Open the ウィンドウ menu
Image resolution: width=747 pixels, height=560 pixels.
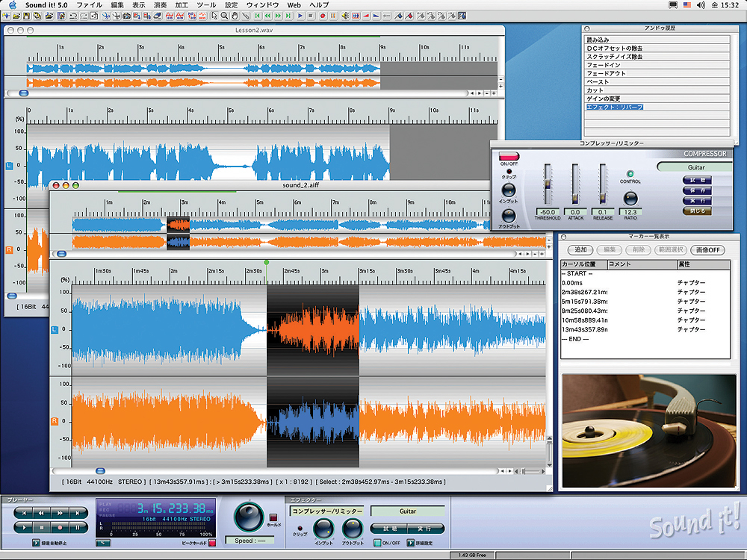[x=262, y=4]
